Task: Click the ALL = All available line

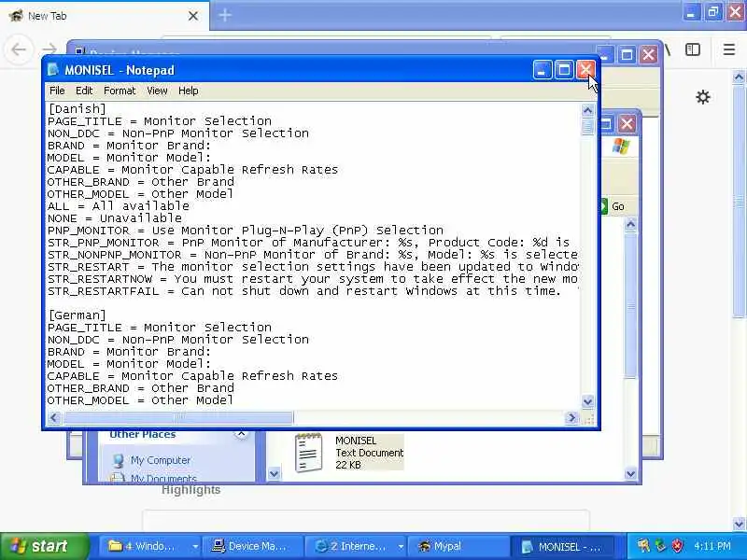Action: click(x=119, y=206)
